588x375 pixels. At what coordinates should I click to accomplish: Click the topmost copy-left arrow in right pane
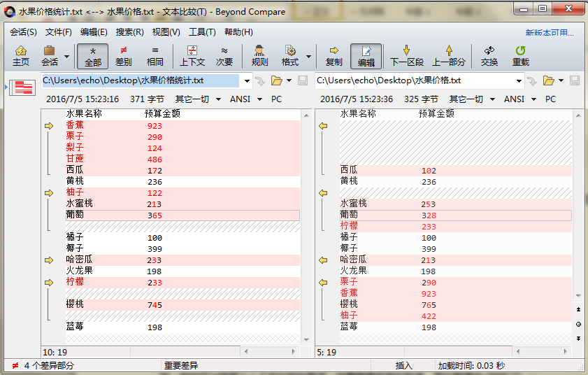pos(323,126)
